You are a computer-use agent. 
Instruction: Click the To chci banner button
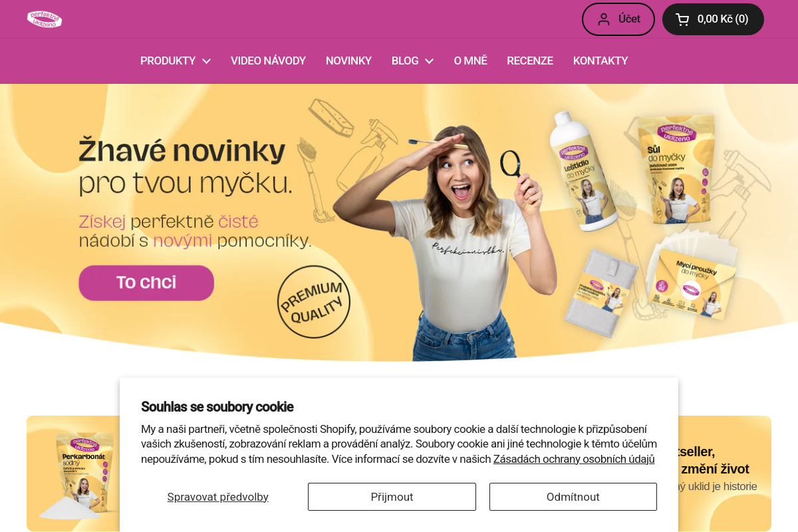[x=146, y=283]
